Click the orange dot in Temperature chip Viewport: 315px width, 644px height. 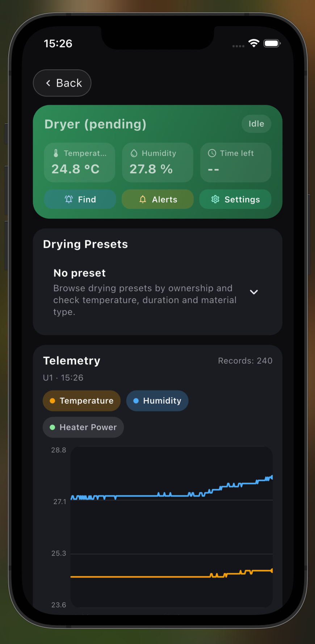52,401
